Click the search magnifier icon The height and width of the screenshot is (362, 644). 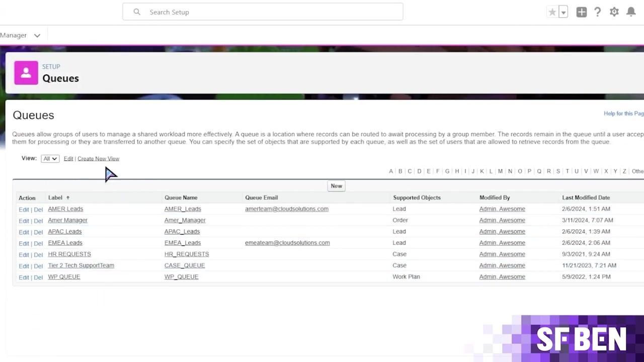(x=137, y=12)
